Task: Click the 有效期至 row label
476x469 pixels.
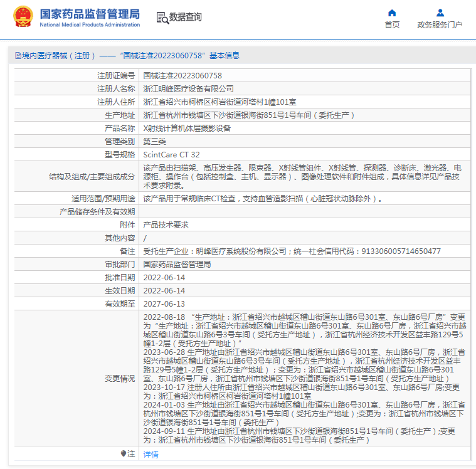Action: [120, 304]
